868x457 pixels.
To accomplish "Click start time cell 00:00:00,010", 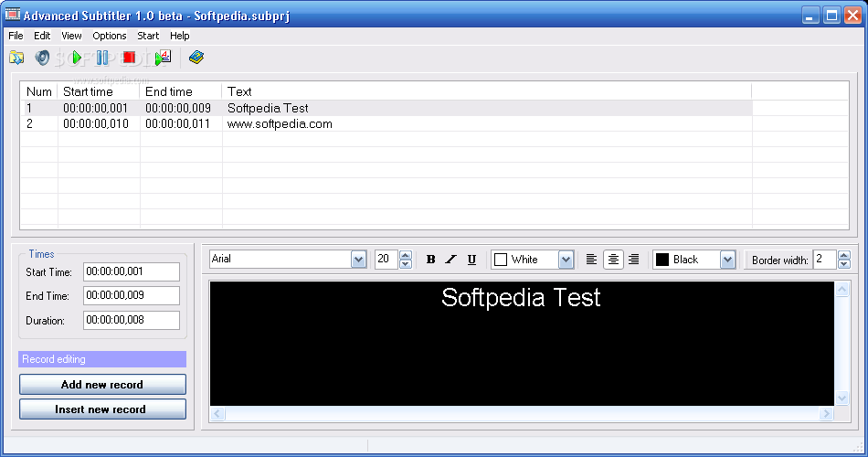I will [x=96, y=123].
